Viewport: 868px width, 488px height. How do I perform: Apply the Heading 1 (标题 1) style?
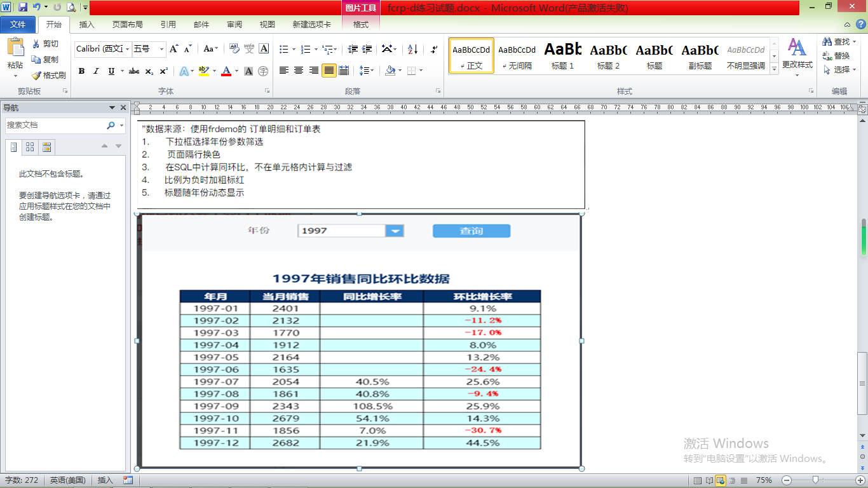(x=563, y=56)
